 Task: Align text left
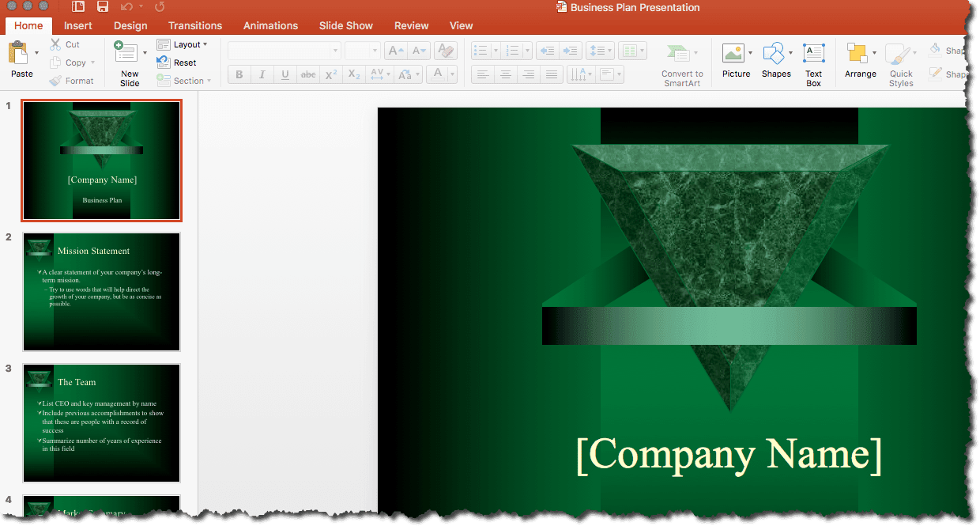coord(482,74)
